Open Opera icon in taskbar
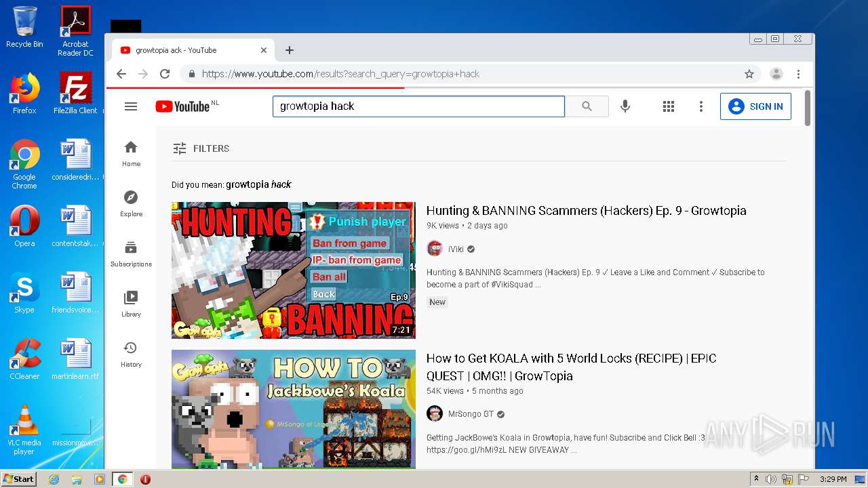 [x=145, y=479]
